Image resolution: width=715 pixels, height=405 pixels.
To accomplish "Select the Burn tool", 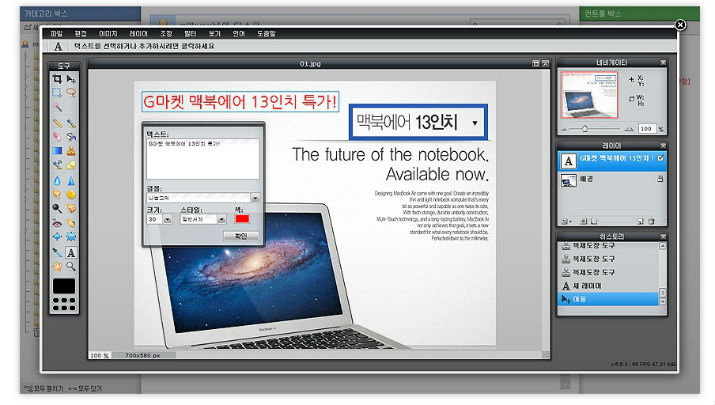I will 71,208.
